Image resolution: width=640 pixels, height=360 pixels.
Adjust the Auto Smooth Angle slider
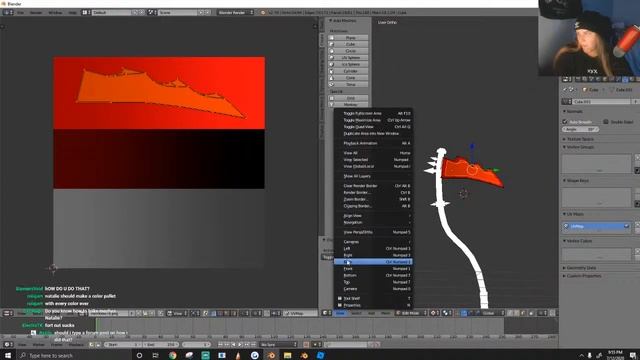coord(580,129)
